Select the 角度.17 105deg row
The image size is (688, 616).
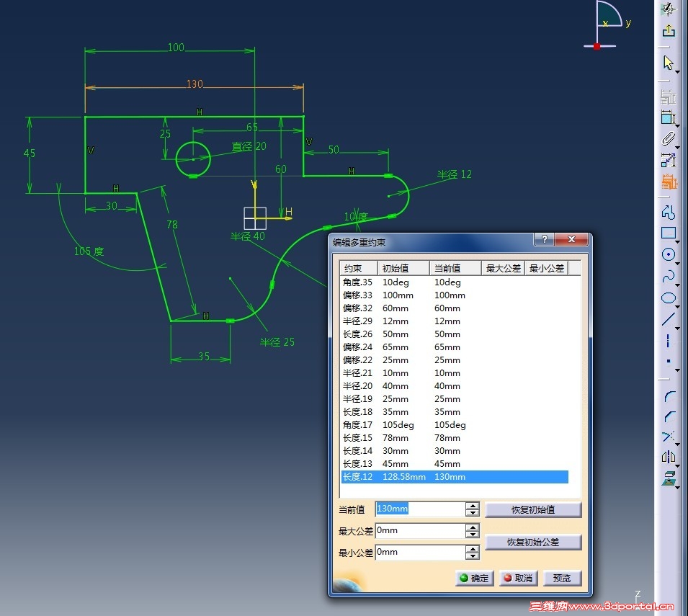(x=455, y=424)
